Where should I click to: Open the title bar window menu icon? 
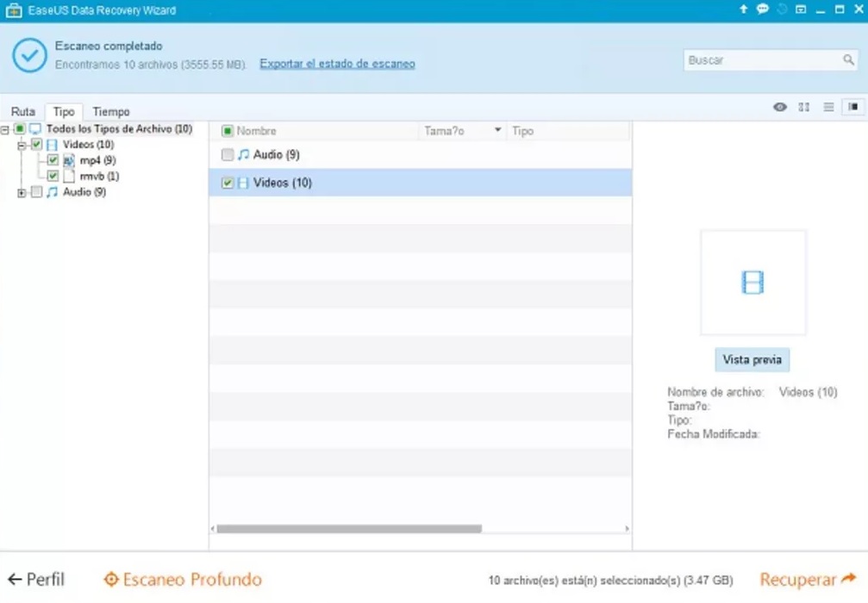[x=801, y=9]
